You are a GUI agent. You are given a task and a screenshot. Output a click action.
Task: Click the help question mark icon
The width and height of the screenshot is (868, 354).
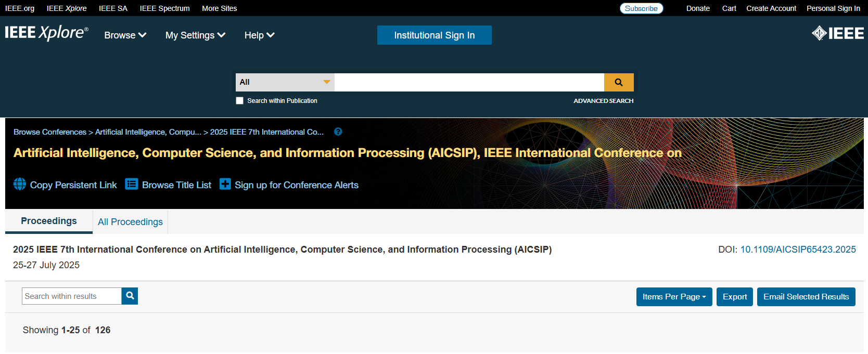tap(338, 132)
